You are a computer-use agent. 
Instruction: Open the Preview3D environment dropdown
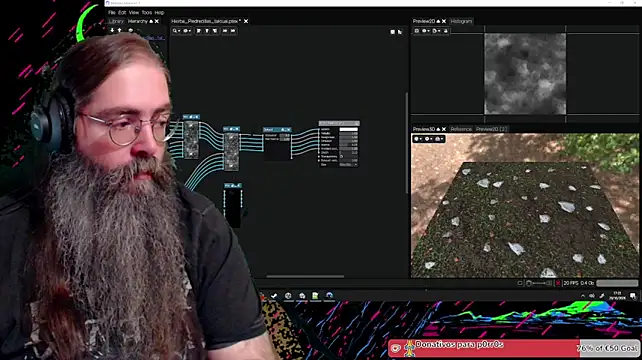[428, 139]
